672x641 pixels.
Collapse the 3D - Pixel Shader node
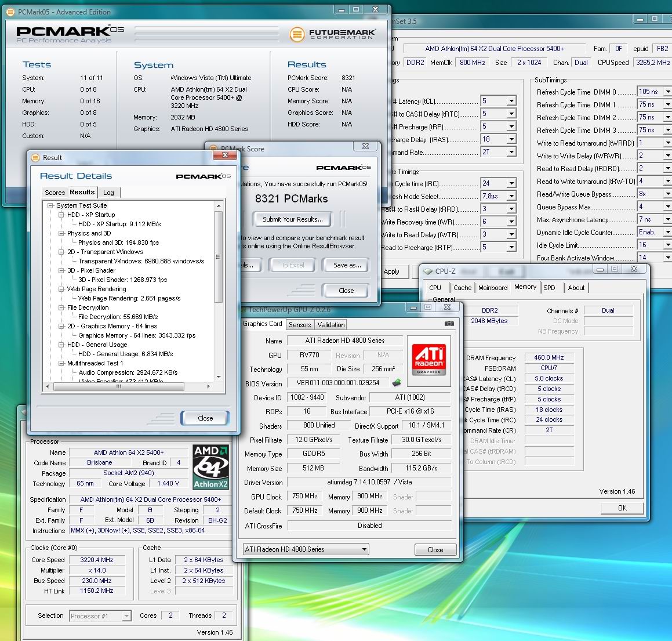click(61, 270)
